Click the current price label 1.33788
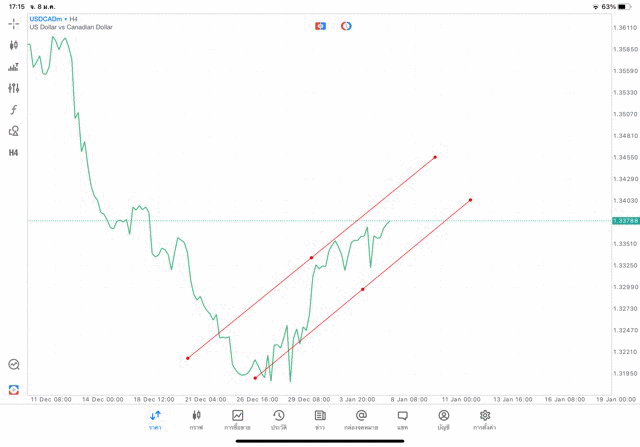Screen dimensions: 640x447 tap(627, 221)
